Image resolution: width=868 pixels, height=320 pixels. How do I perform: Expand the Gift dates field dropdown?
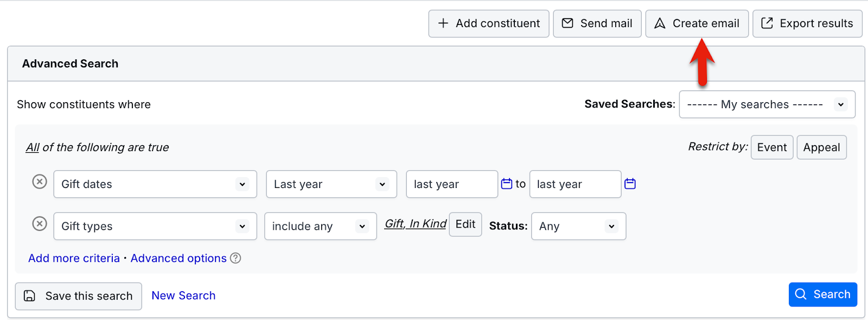pyautogui.click(x=155, y=184)
